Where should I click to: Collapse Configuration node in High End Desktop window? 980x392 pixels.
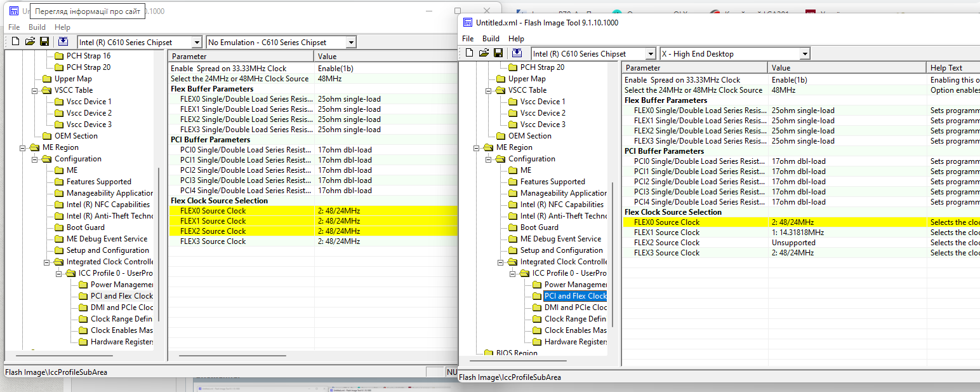pyautogui.click(x=489, y=159)
